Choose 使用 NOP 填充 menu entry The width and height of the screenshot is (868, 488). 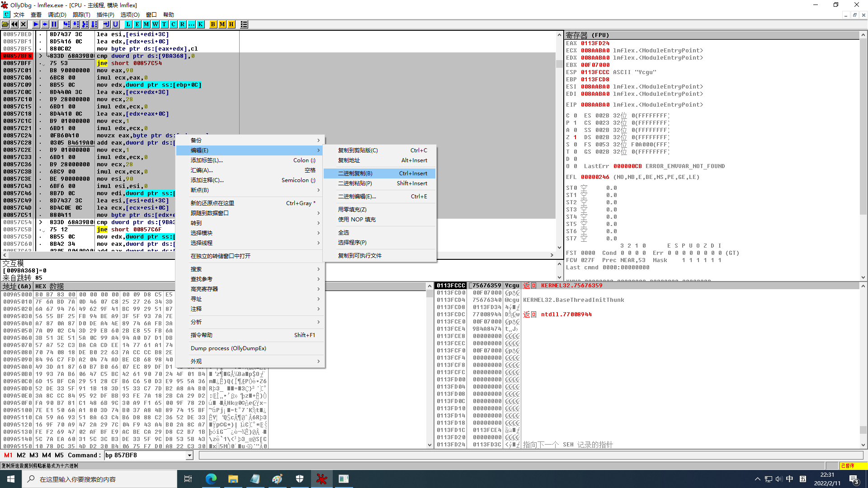(357, 220)
